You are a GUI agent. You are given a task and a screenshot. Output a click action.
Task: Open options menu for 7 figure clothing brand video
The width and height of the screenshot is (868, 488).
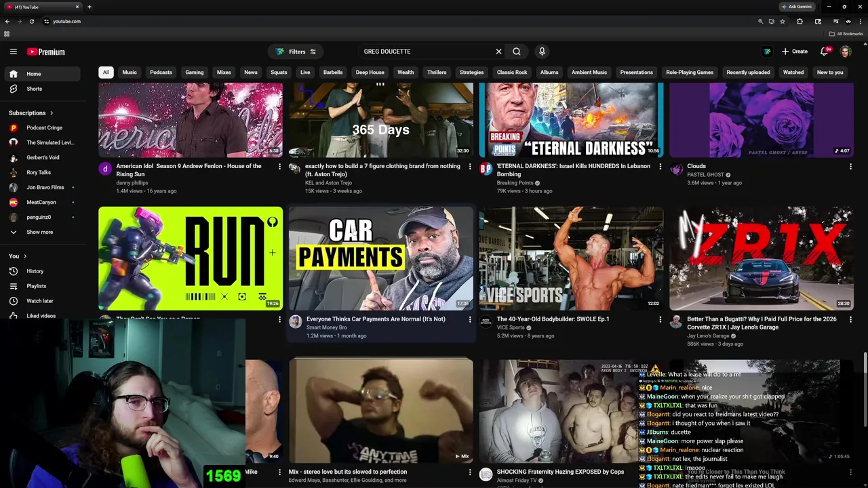pos(470,167)
